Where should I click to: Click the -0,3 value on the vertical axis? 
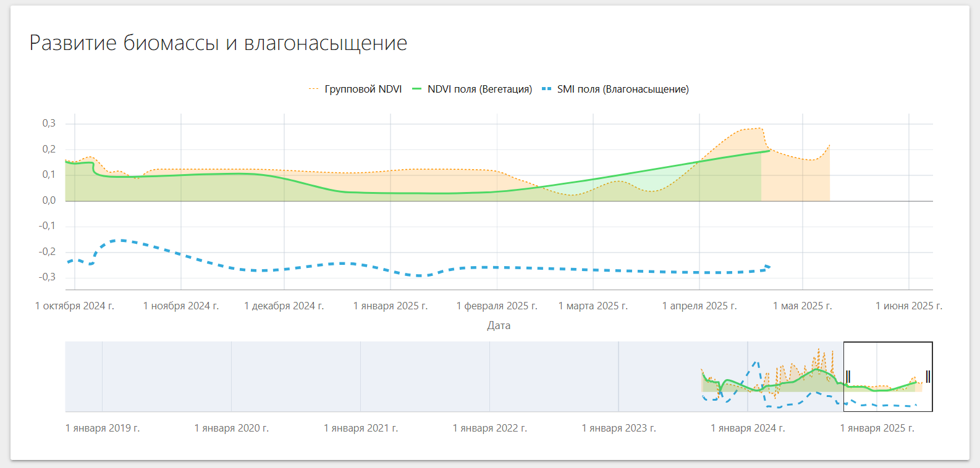coord(47,277)
